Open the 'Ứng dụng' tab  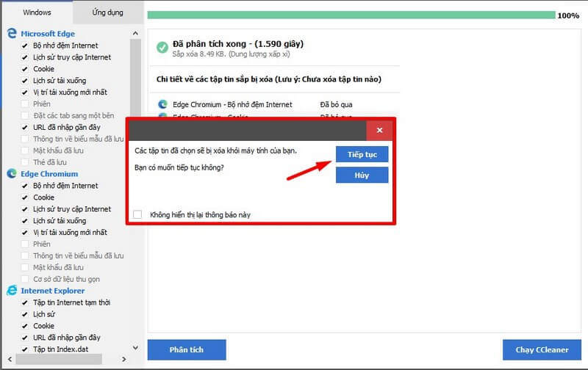tap(108, 12)
